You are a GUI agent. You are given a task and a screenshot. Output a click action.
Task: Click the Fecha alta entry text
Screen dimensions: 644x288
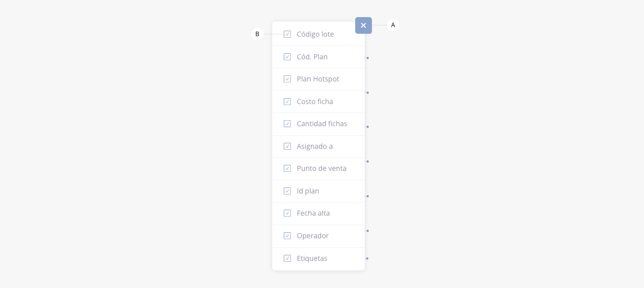tap(313, 213)
